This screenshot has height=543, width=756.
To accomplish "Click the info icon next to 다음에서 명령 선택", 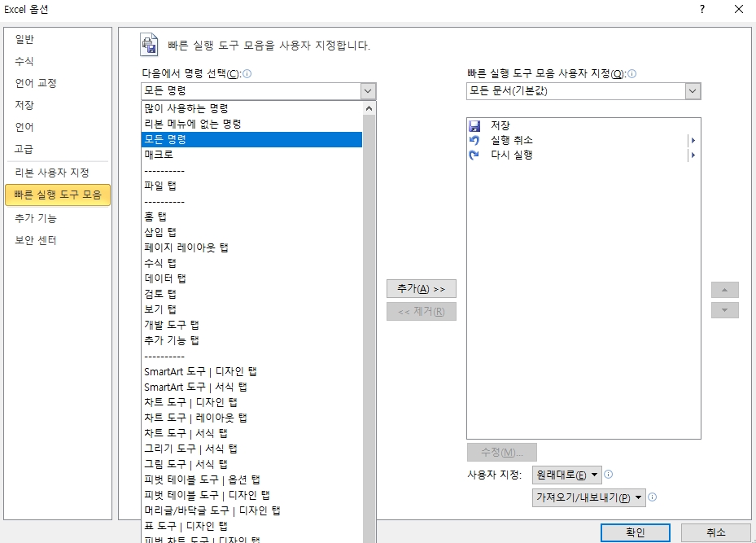I will coord(247,74).
